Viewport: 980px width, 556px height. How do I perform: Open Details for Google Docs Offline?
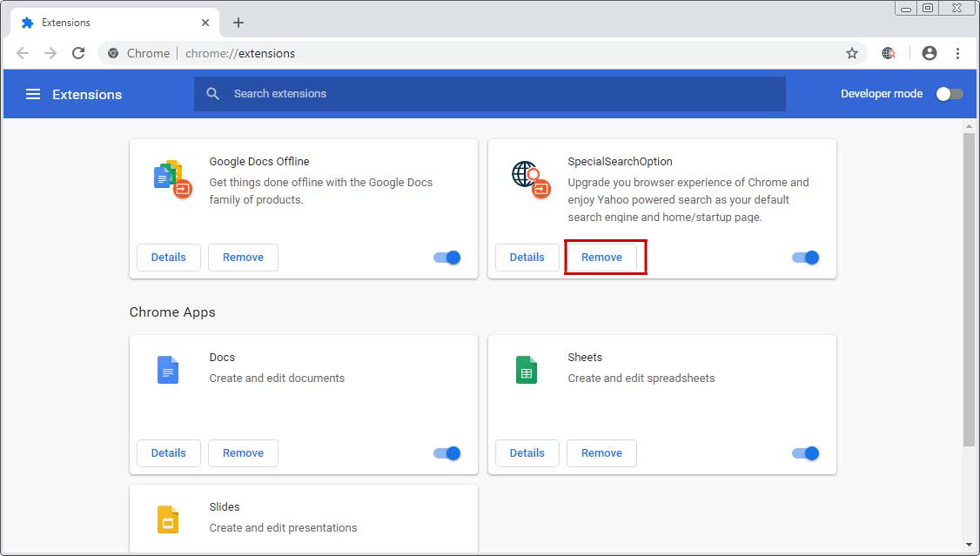[169, 258]
